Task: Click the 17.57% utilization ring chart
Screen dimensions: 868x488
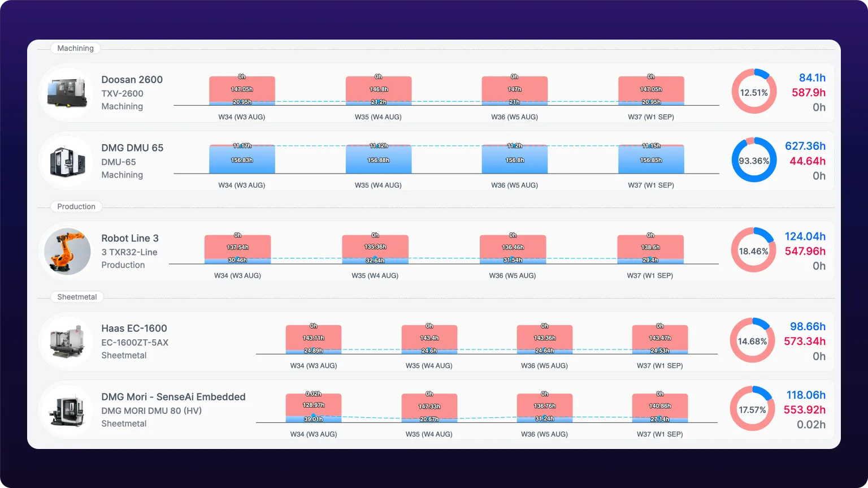Action: [752, 409]
